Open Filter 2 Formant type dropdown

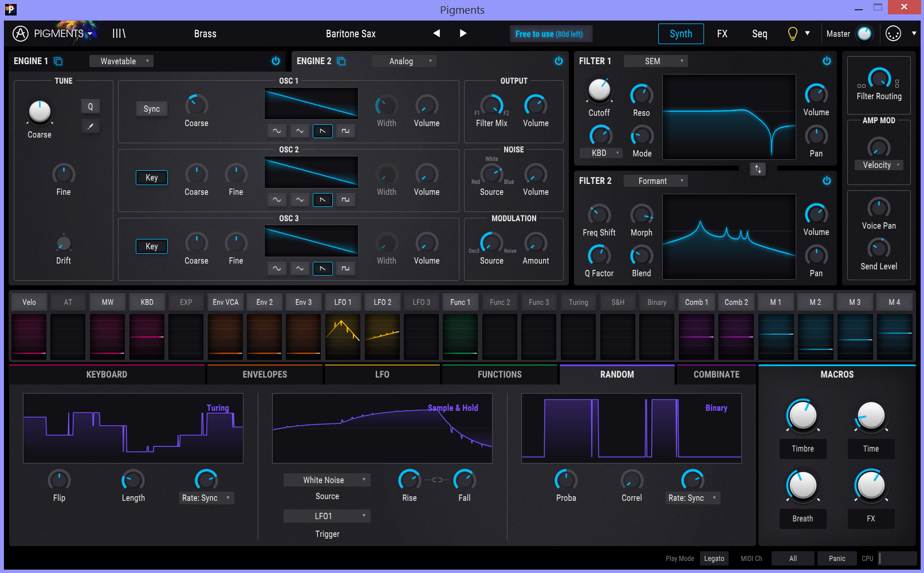coord(656,181)
